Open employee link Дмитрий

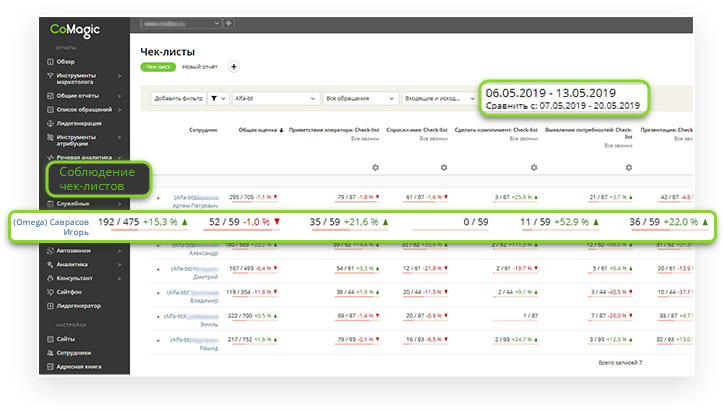194,273
